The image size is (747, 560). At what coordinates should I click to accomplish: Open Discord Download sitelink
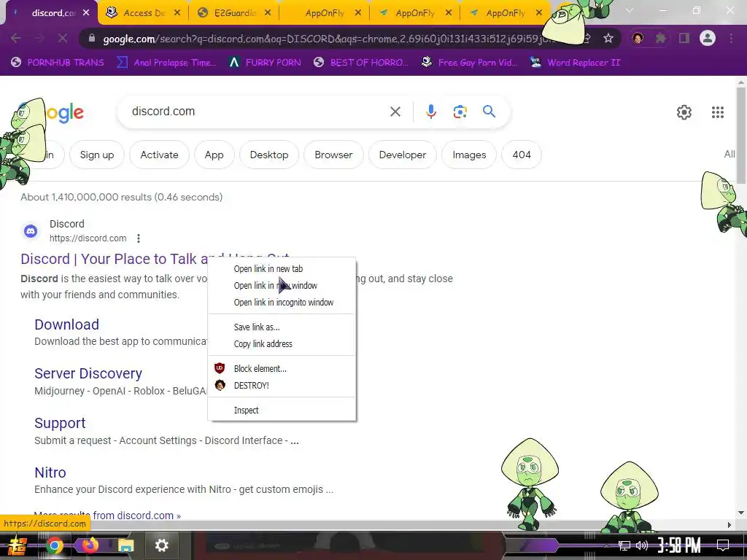[x=66, y=324]
